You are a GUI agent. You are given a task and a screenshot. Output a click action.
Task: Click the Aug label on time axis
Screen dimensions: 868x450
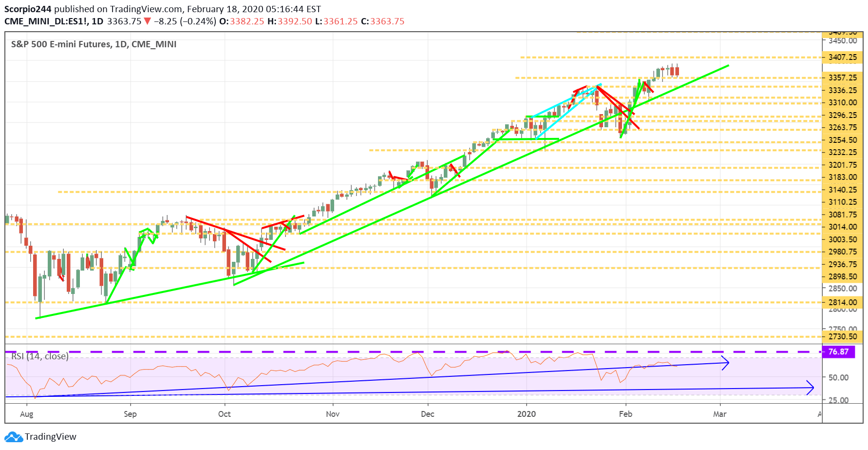(x=27, y=414)
